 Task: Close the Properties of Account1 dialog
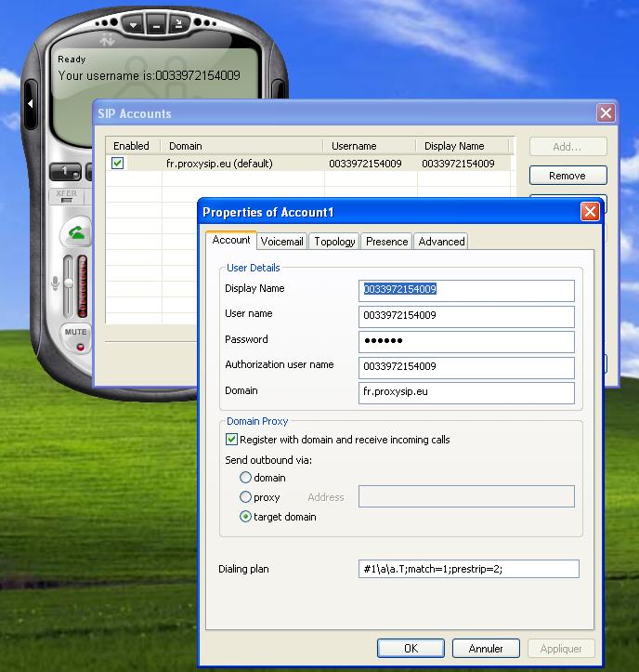(x=589, y=212)
